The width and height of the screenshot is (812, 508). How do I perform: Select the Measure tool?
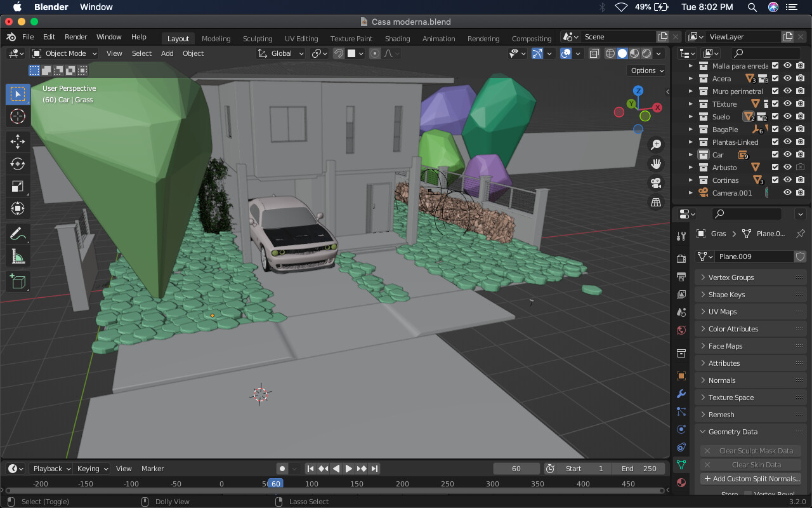point(18,256)
